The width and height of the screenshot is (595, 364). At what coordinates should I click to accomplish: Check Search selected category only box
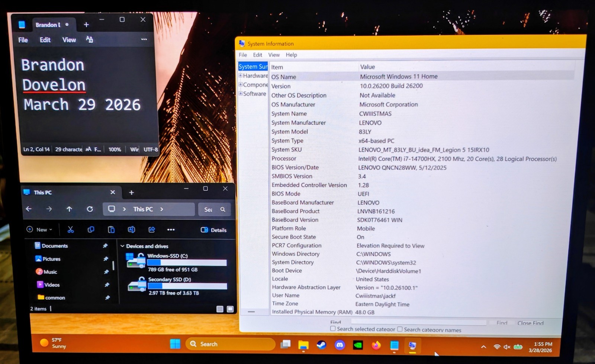click(x=333, y=328)
